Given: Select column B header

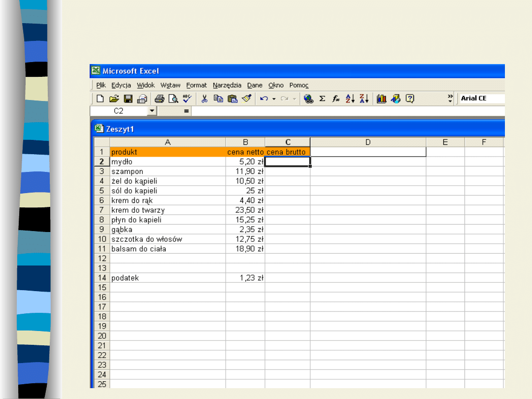Looking at the screenshot, I should click(245, 142).
